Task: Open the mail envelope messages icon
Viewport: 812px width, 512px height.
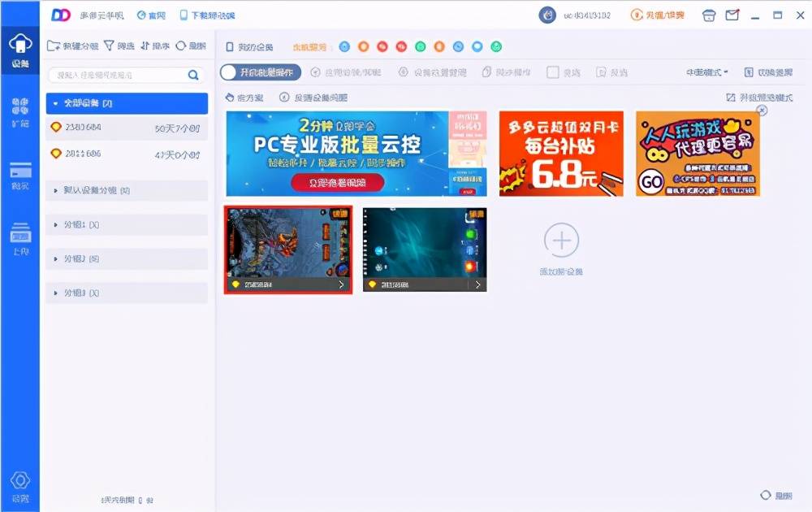Action: pos(732,15)
